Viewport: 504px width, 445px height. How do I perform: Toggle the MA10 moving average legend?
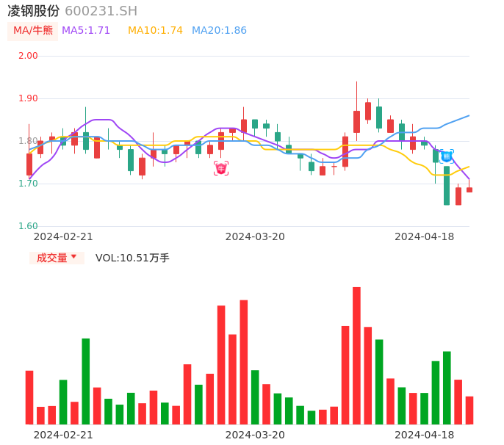[155, 31]
